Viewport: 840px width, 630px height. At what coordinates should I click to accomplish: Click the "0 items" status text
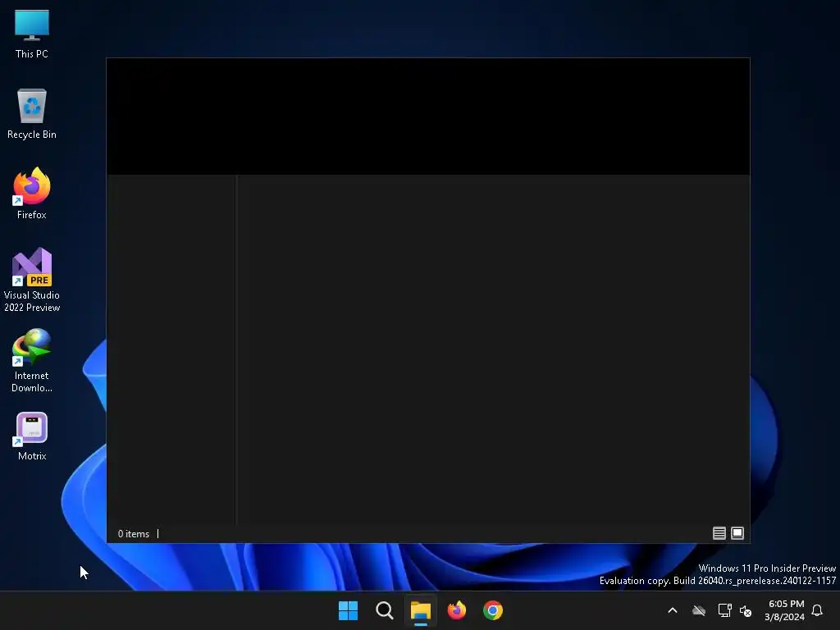tap(134, 533)
